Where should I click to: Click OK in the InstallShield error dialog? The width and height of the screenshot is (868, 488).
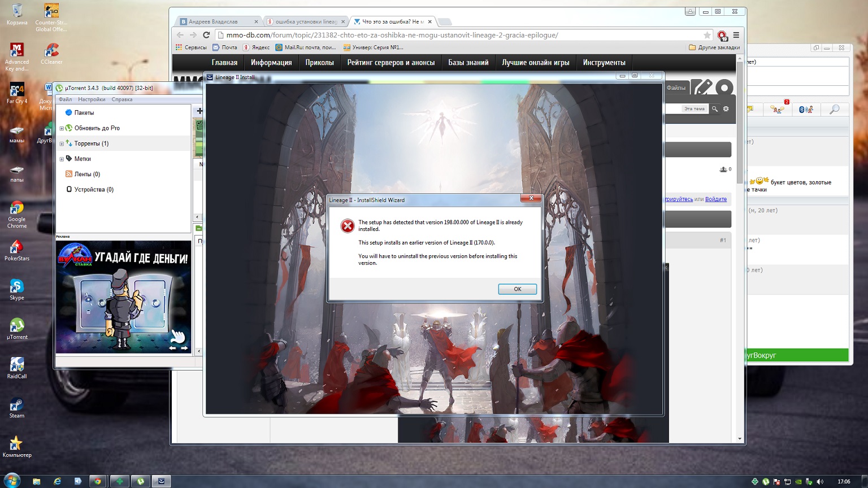point(517,289)
